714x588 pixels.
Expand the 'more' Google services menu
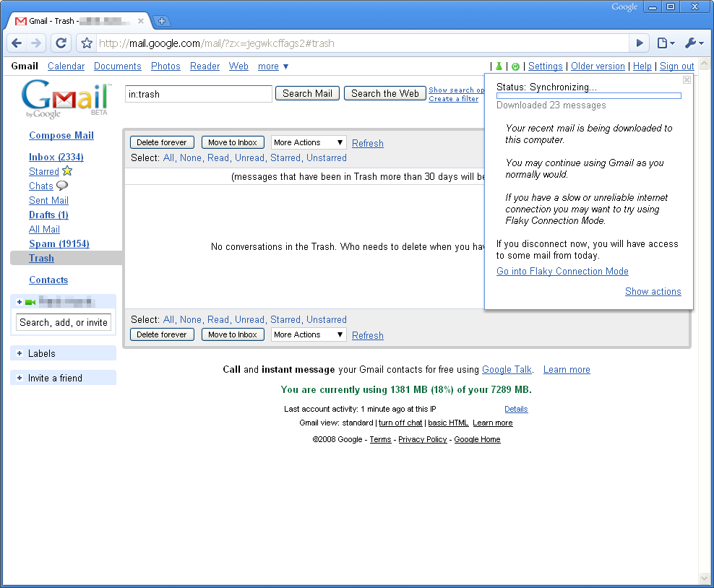pos(272,66)
